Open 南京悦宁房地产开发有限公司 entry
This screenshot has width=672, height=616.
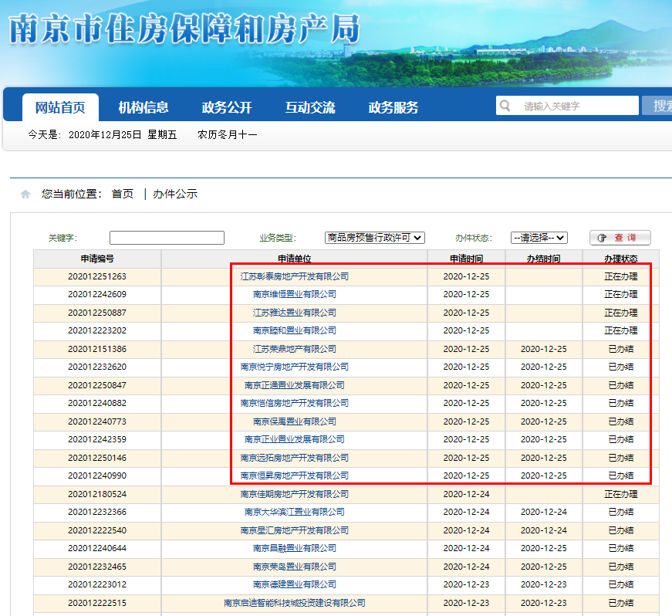coord(295,367)
